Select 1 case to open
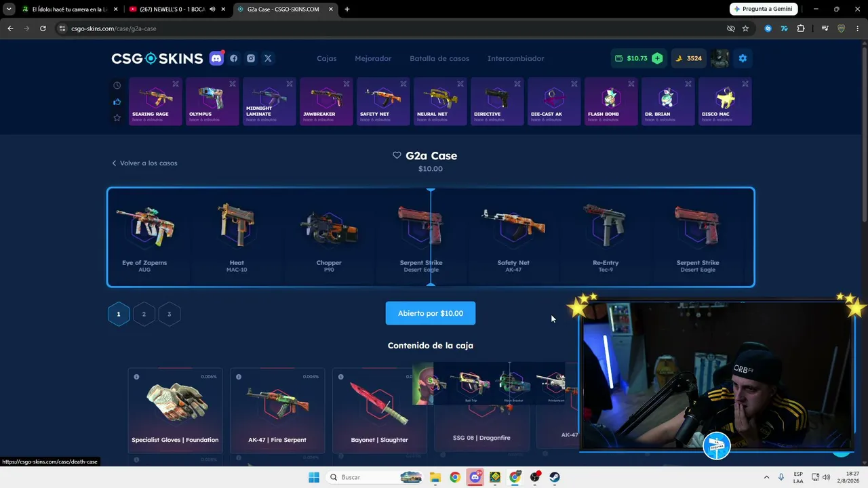 118,314
